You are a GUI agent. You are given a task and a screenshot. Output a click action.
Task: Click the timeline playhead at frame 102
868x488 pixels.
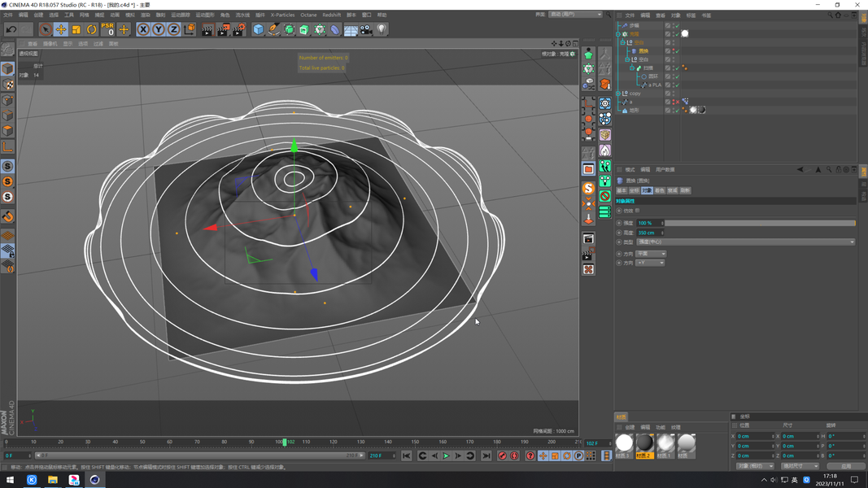[285, 442]
